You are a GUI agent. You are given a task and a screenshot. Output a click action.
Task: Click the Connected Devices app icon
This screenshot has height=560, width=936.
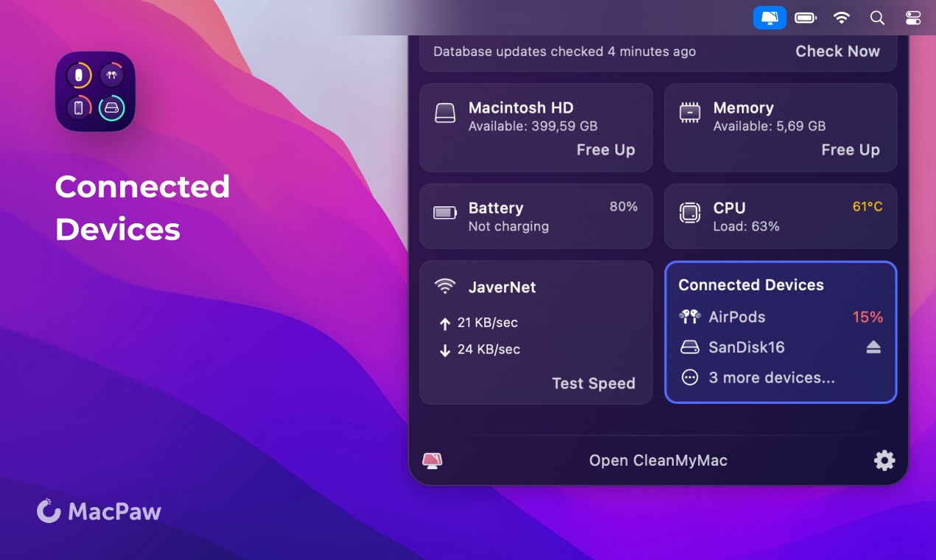click(95, 91)
